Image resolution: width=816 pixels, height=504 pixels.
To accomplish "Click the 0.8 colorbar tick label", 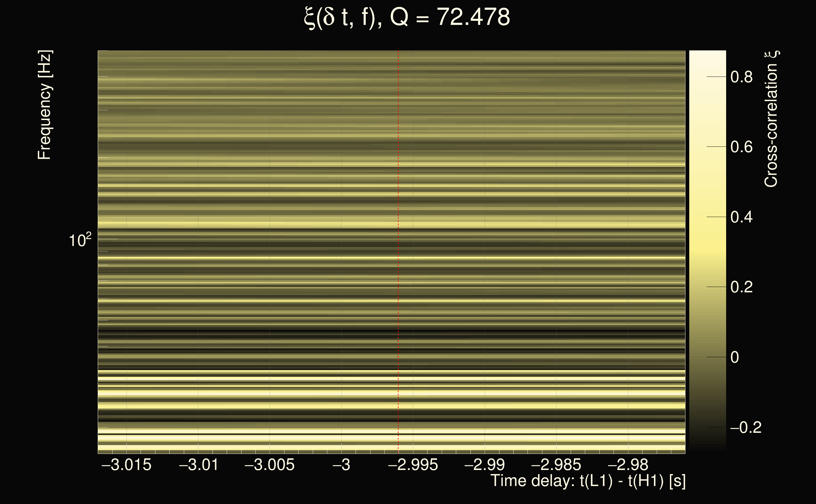I will [741, 77].
